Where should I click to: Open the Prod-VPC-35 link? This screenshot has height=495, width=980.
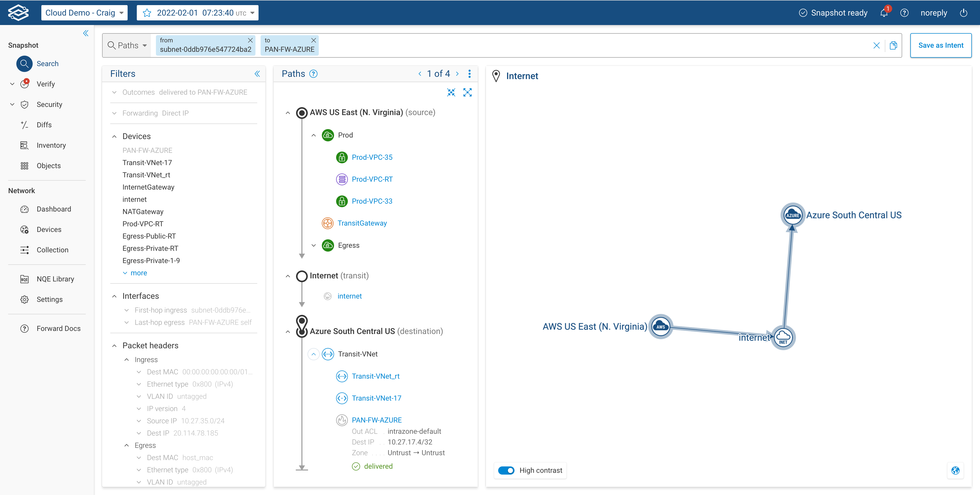tap(372, 157)
